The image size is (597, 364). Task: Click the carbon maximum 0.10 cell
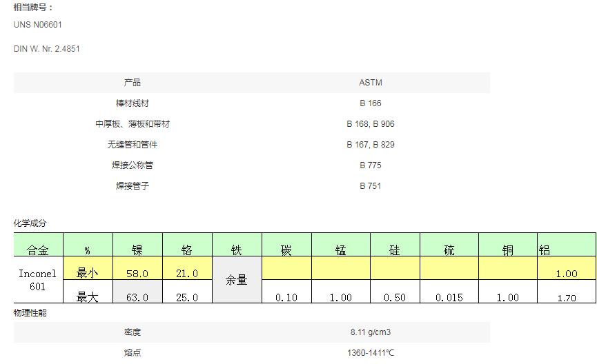click(286, 292)
